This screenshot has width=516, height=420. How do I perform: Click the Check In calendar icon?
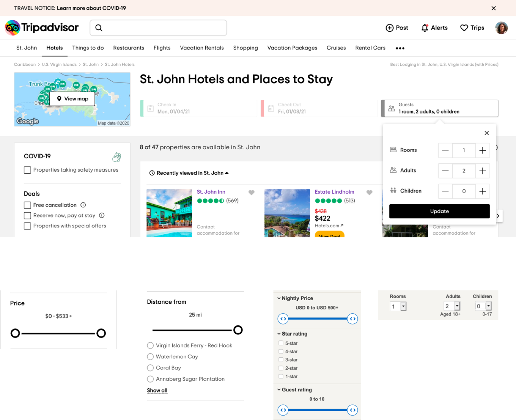(x=150, y=108)
